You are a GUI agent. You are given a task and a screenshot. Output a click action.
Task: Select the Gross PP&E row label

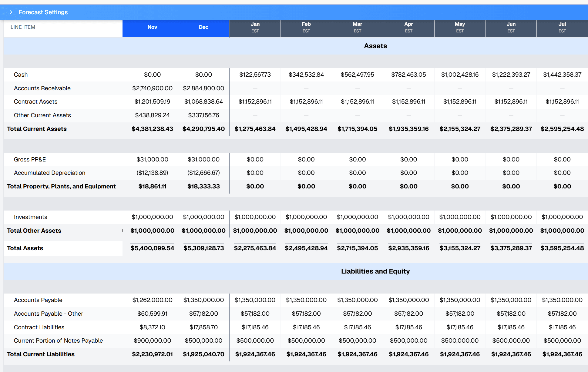tap(30, 159)
